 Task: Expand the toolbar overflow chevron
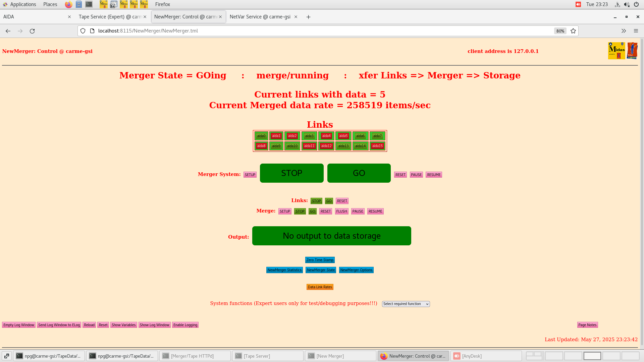click(x=624, y=31)
